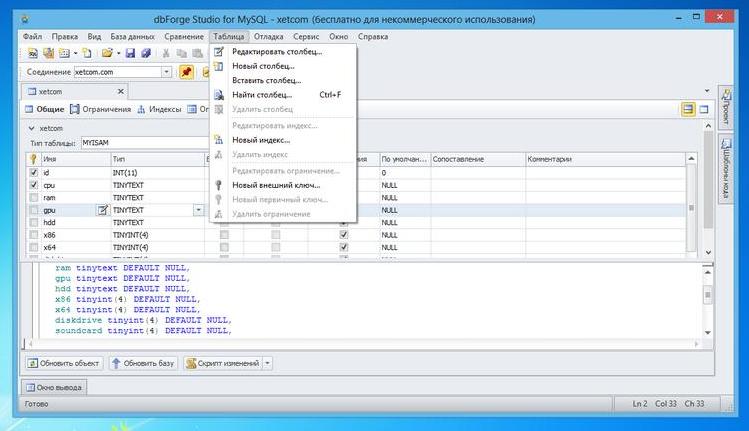The width and height of the screenshot is (749, 431).
Task: Click the new index icon in menu
Action: point(219,140)
